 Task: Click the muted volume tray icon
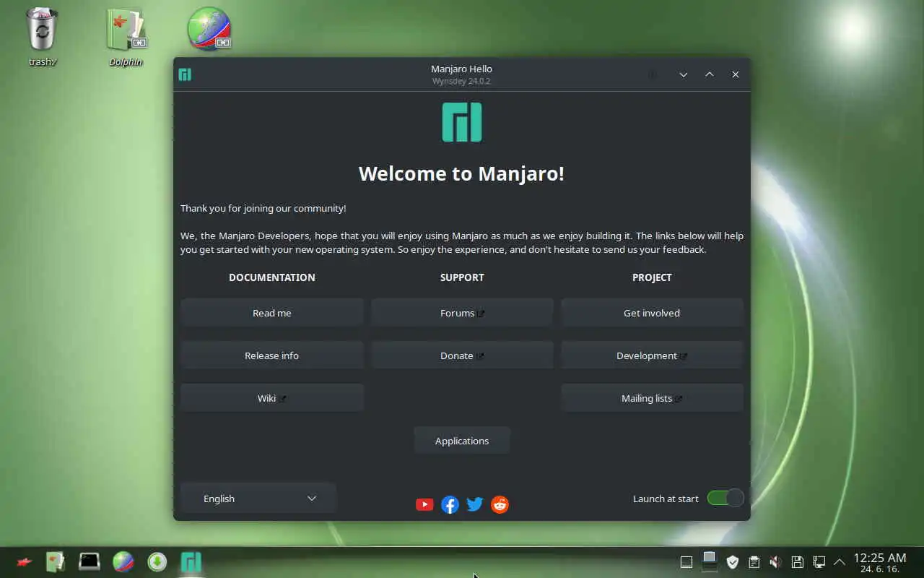[775, 562]
